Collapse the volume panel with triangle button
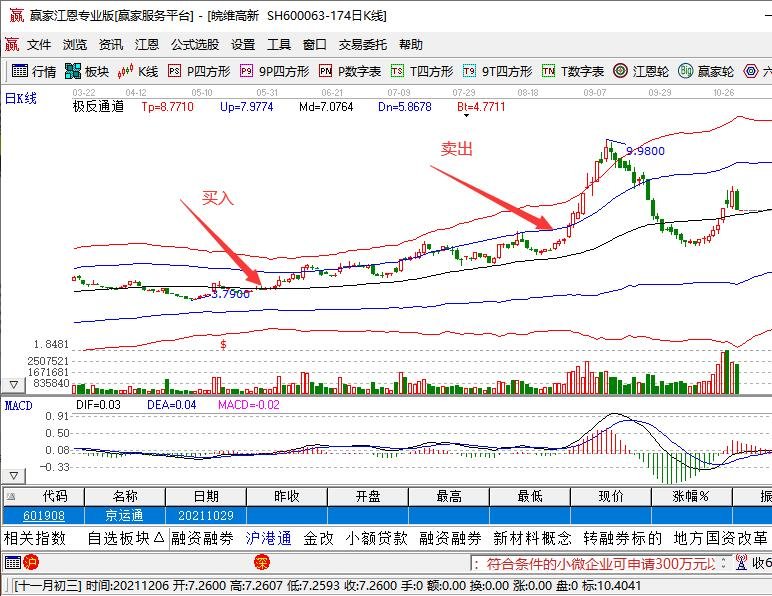 13,384
